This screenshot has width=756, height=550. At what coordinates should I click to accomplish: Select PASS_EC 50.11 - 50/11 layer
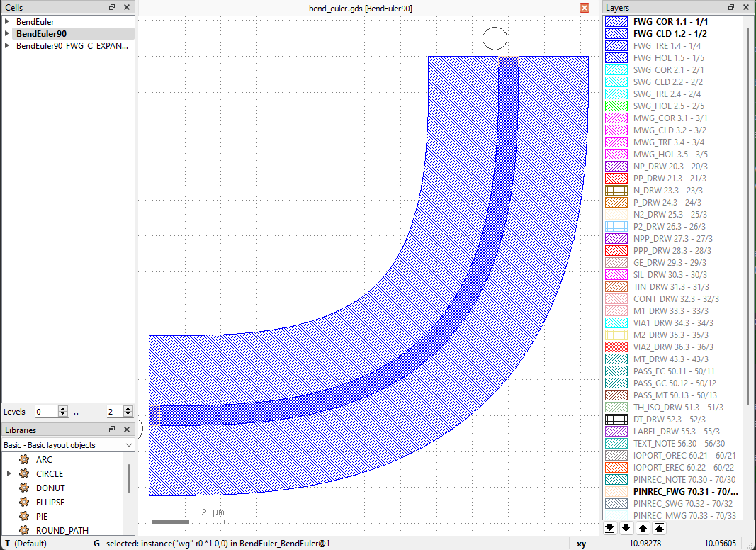674,371
